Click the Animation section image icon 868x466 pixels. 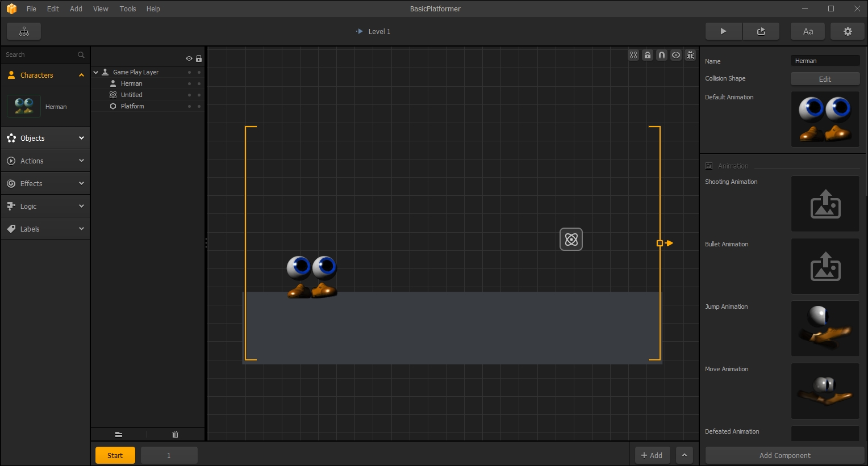click(x=709, y=166)
